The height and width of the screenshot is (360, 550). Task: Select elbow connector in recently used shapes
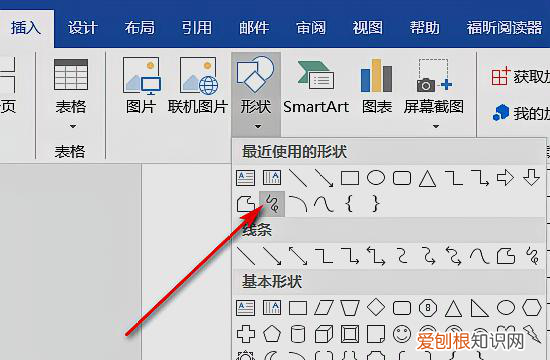click(x=454, y=178)
